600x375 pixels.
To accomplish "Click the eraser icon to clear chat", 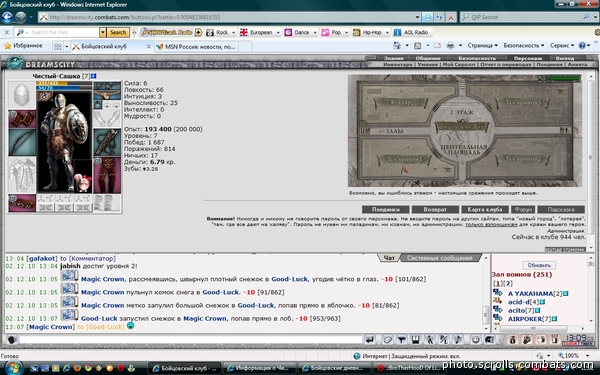I will point(387,339).
